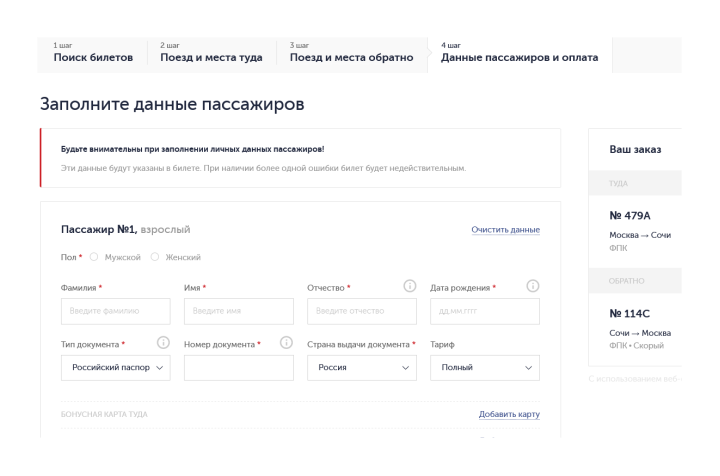The width and height of the screenshot is (720, 476).
Task: Go to step 3 Поезд и места обратно
Action: pos(351,54)
